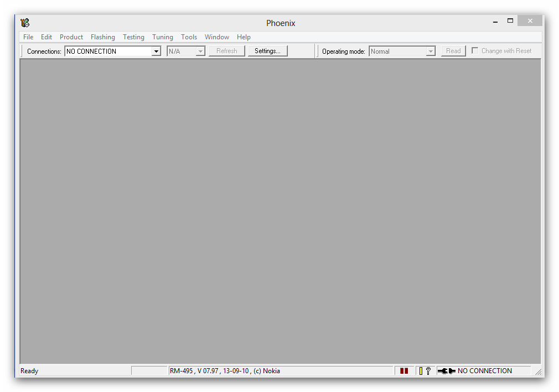Toggle the Change with Reset checkbox
The width and height of the screenshot is (559, 392).
[475, 51]
